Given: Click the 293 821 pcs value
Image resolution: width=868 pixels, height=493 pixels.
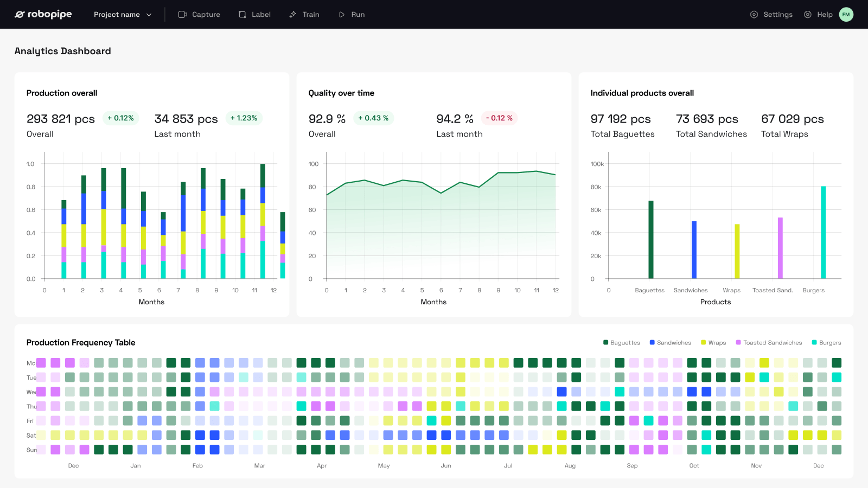Looking at the screenshot, I should click(61, 119).
